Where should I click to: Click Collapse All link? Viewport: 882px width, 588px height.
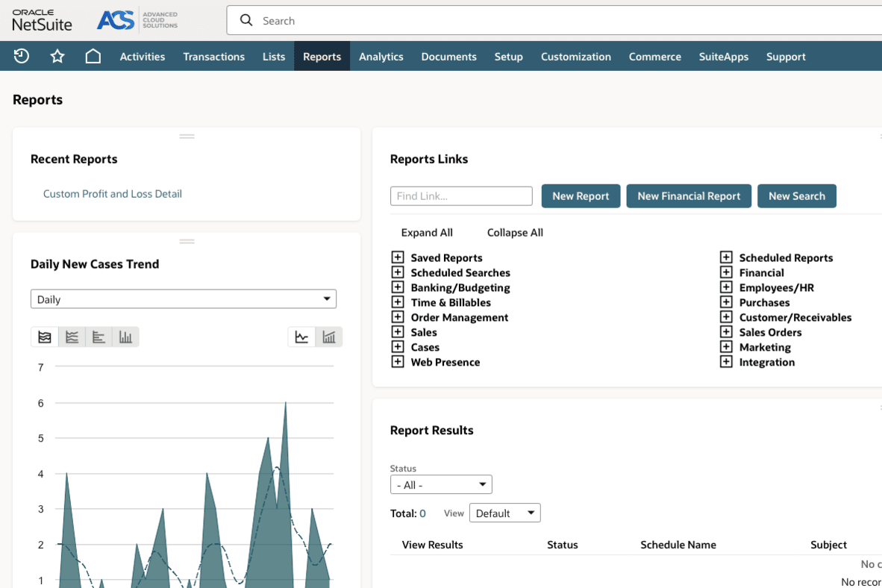(x=516, y=232)
